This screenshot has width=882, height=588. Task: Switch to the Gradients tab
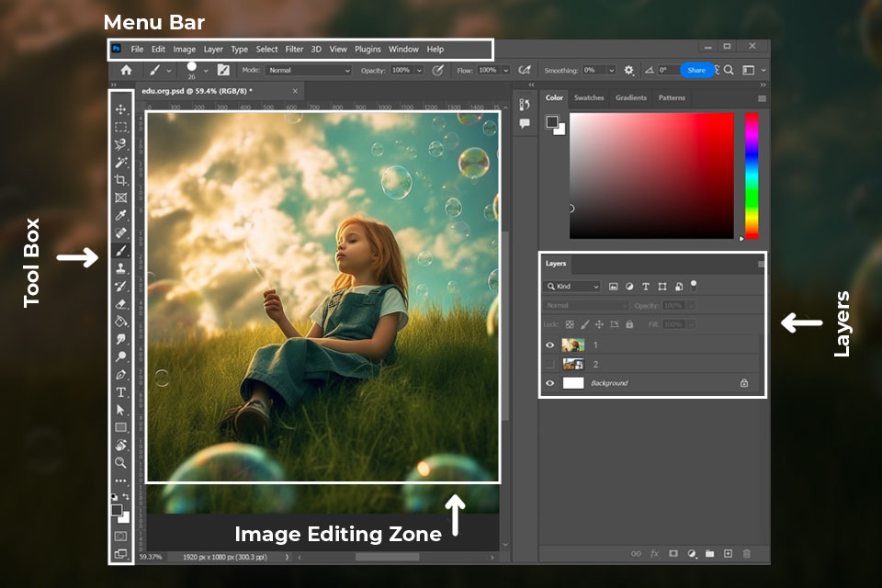pyautogui.click(x=631, y=98)
